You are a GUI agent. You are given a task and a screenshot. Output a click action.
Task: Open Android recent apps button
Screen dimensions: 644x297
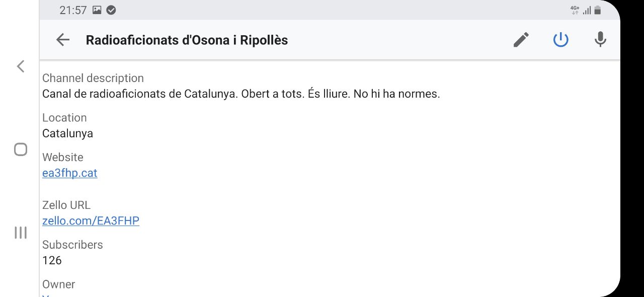pos(21,233)
